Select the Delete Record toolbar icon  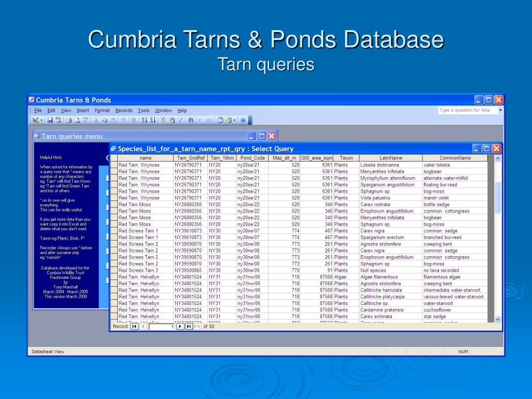(x=210, y=120)
